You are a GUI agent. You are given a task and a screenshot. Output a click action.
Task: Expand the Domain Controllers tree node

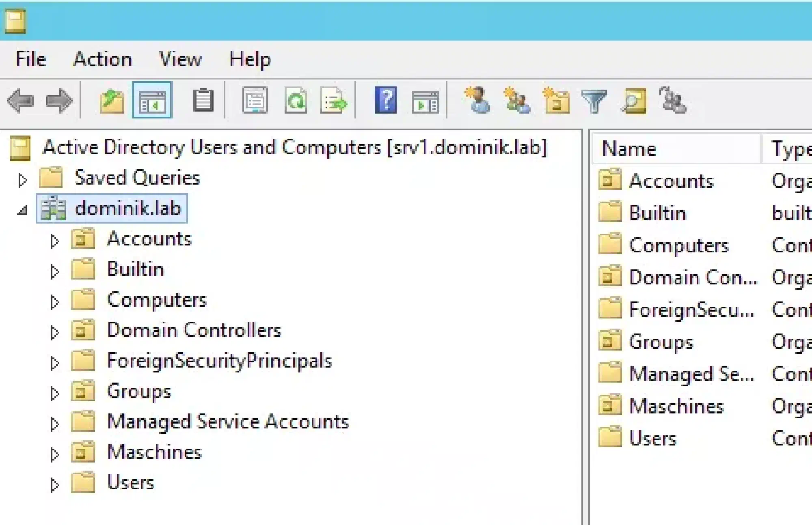(54, 332)
